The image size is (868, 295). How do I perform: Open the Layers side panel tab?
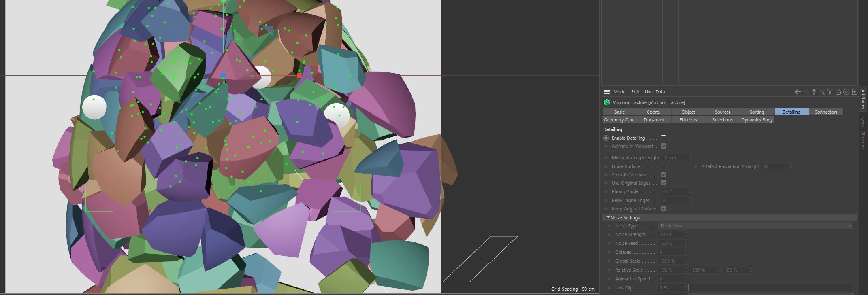863,120
